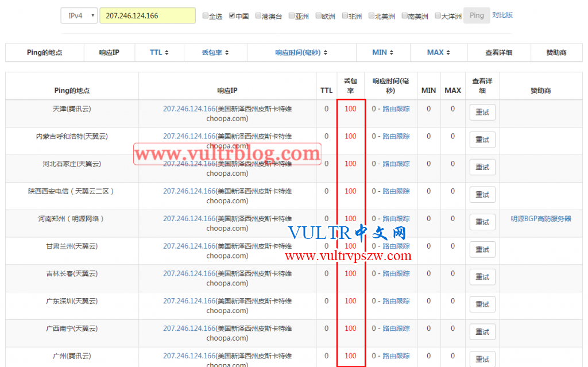
Task: Click 重试 for 陕西西安电信 row
Action: tap(482, 194)
